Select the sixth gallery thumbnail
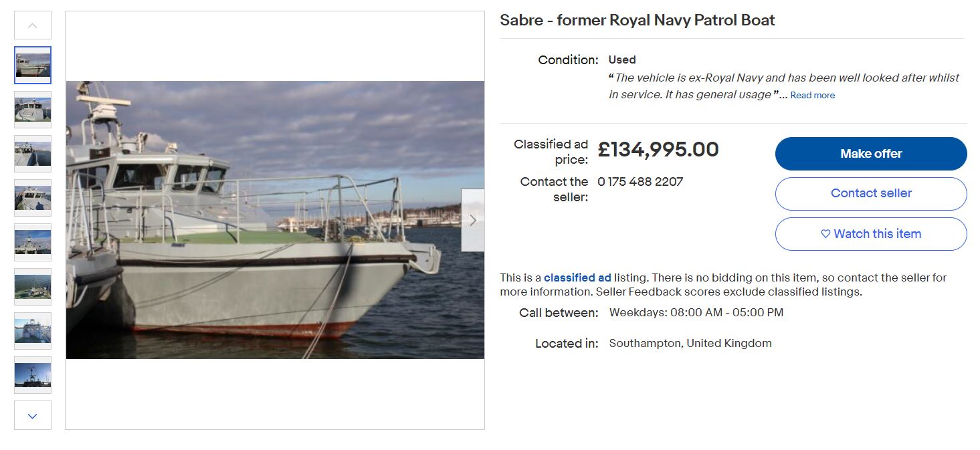Image resolution: width=980 pixels, height=450 pixels. point(33,287)
